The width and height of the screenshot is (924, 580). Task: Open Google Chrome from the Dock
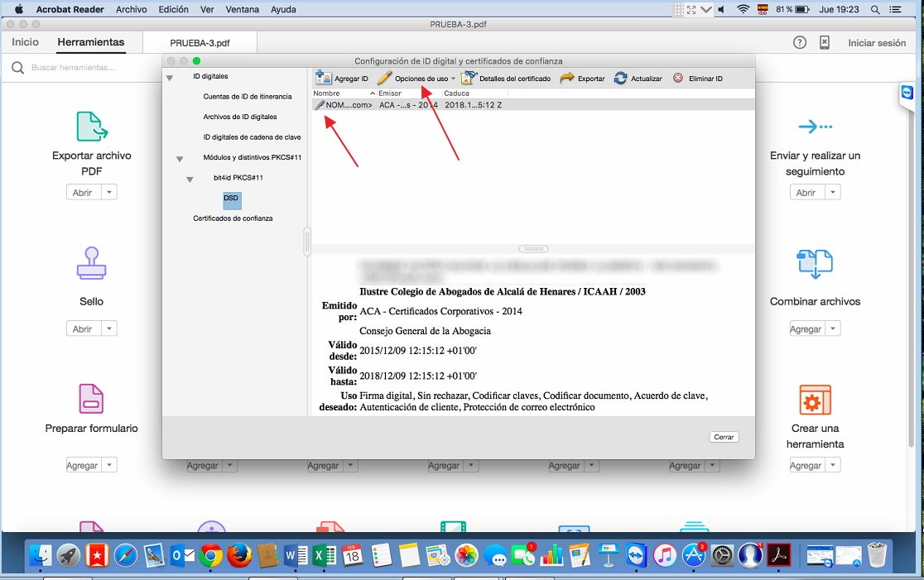point(211,555)
